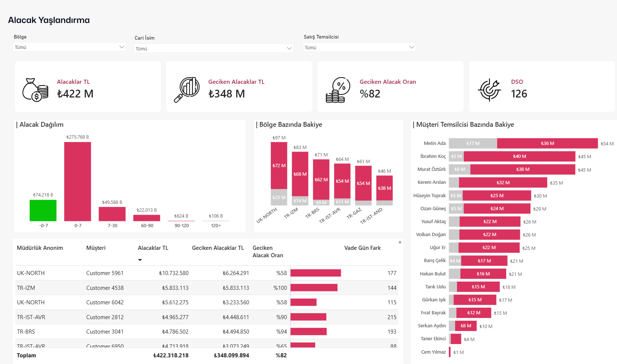Click the 126 DSO card value

519,94
